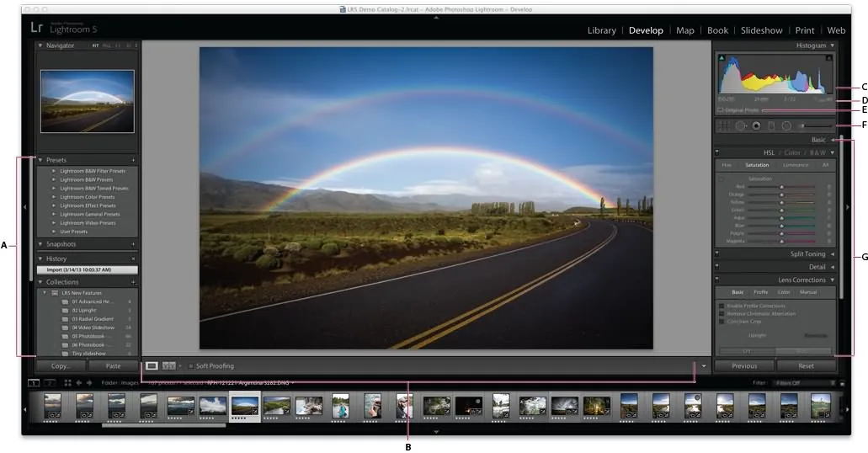Select the Graduated Filter tool
The image size is (868, 453).
(771, 125)
